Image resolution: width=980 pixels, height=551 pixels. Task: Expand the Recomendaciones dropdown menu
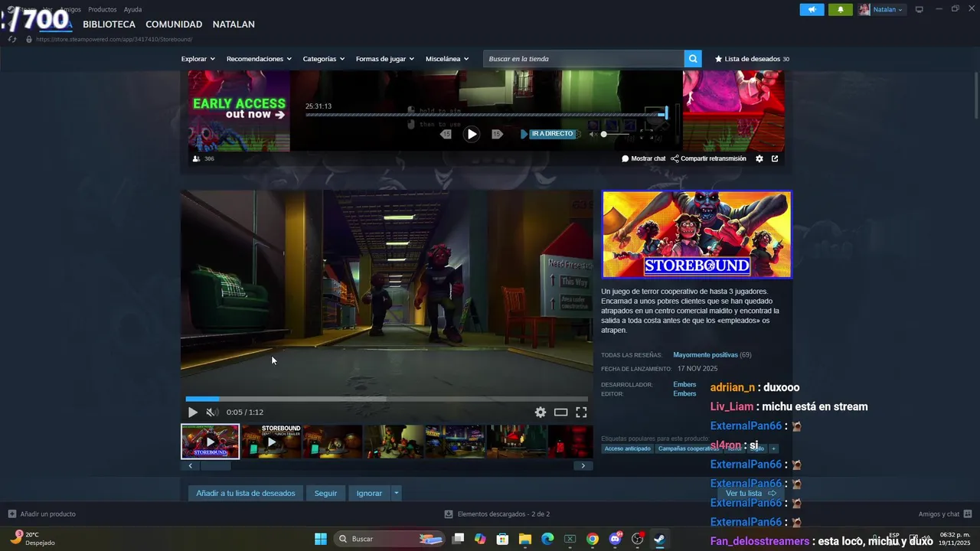tap(259, 59)
